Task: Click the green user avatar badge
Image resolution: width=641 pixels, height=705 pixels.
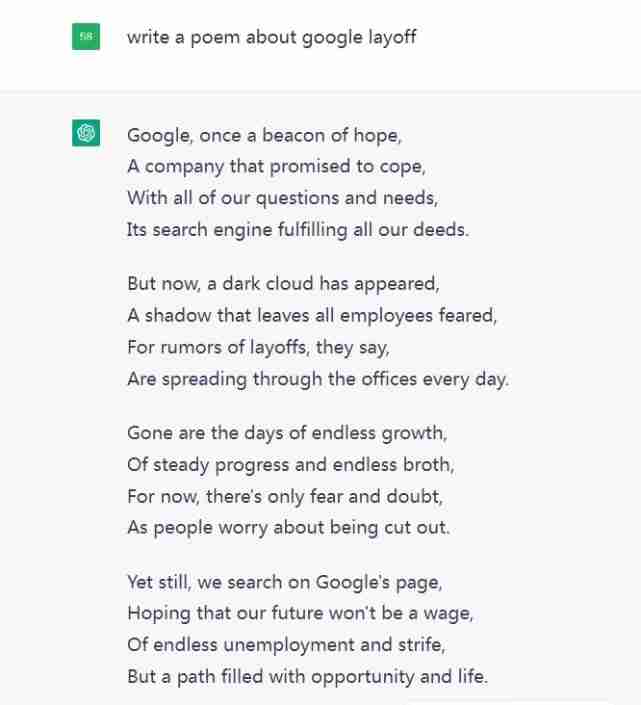Action: [x=86, y=38]
